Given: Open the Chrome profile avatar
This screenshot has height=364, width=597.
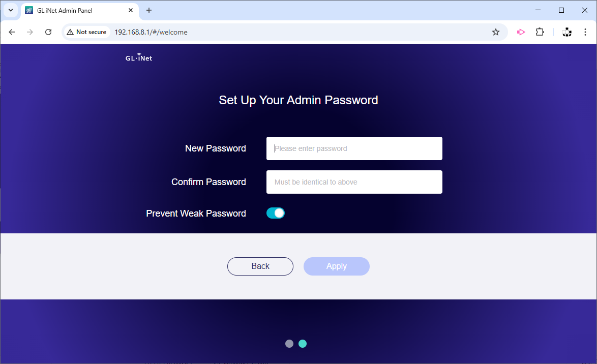Looking at the screenshot, I should (x=567, y=32).
